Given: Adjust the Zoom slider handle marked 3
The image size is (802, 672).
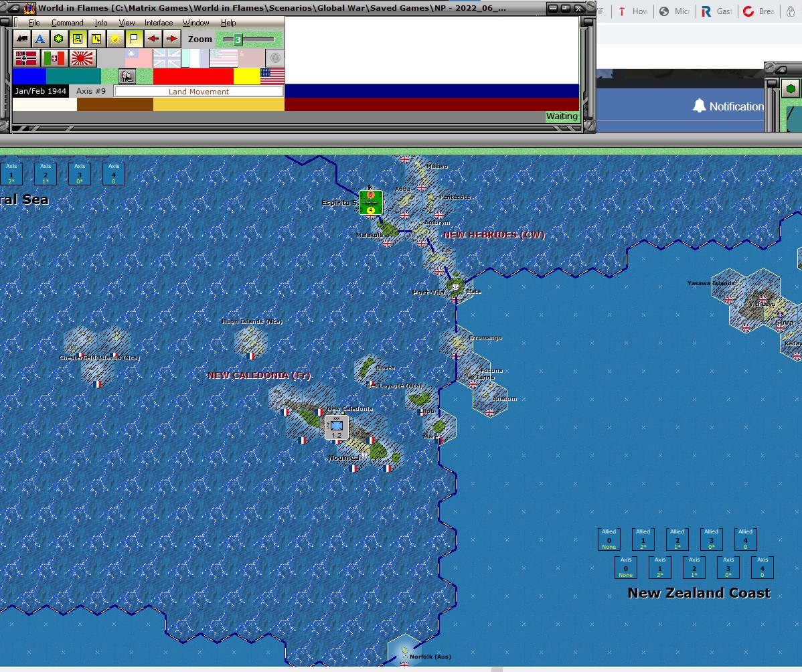Looking at the screenshot, I should (238, 39).
